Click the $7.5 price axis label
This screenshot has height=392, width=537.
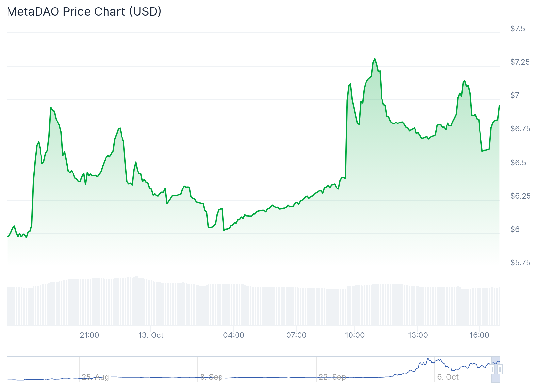(x=518, y=29)
